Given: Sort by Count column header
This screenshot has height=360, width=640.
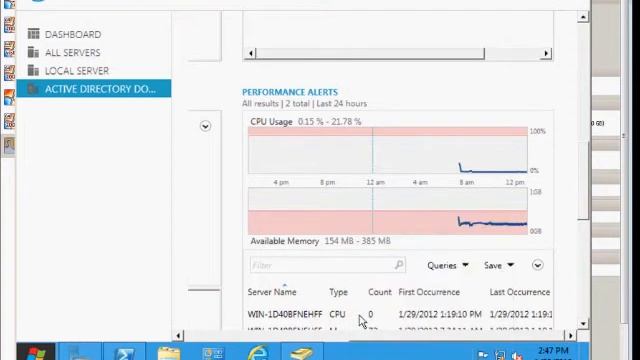Looking at the screenshot, I should (380, 292).
